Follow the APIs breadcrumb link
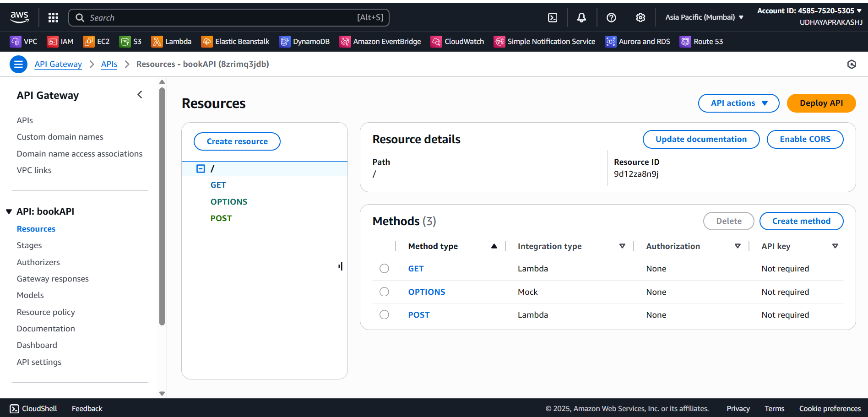The width and height of the screenshot is (868, 417). 109,64
